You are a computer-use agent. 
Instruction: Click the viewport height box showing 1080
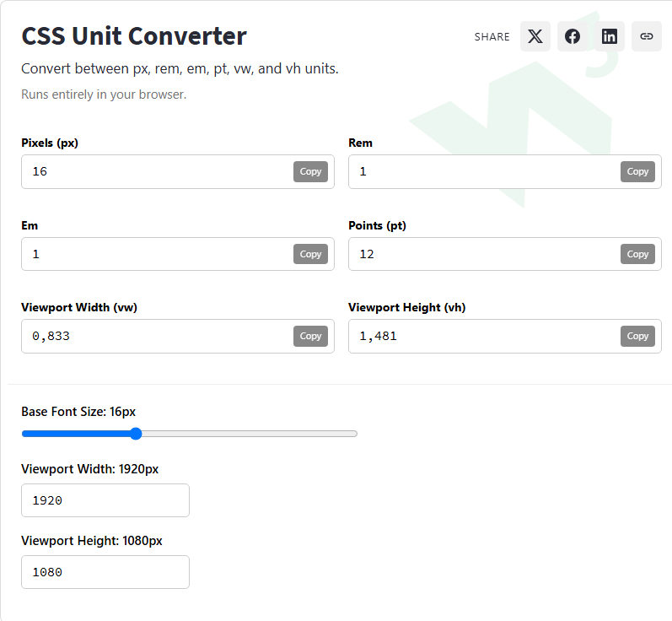tap(105, 572)
